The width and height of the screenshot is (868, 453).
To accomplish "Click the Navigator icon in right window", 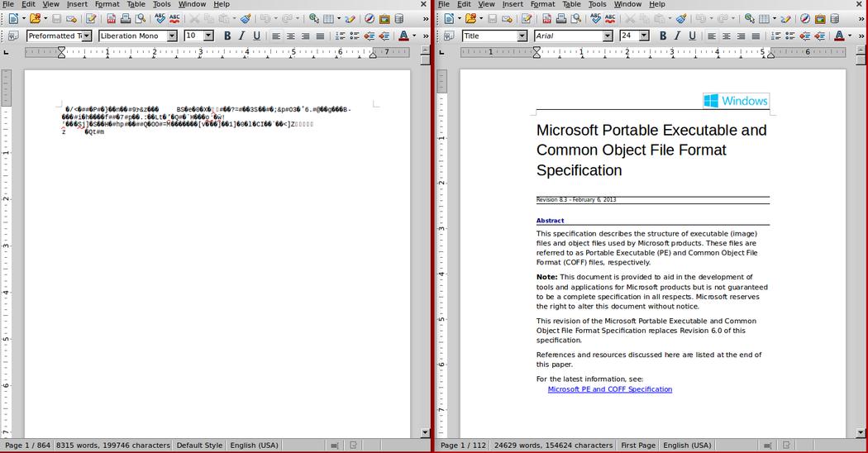I will click(805, 19).
